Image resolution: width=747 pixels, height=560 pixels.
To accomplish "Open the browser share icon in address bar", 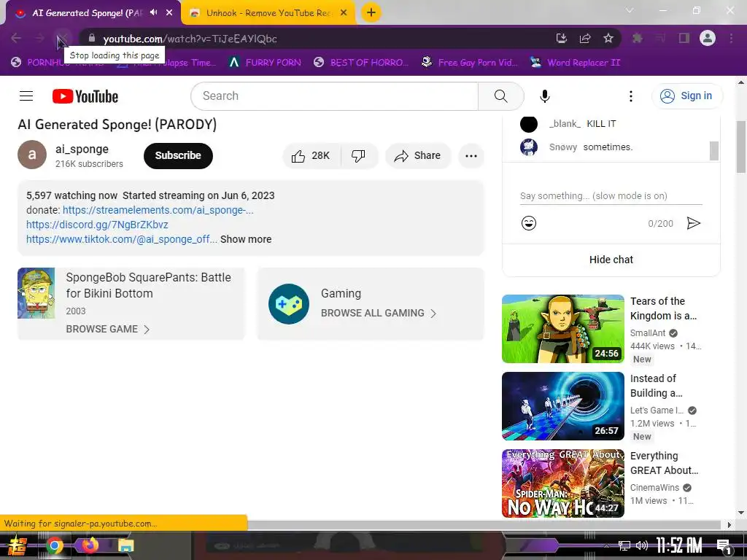I will click(x=585, y=39).
